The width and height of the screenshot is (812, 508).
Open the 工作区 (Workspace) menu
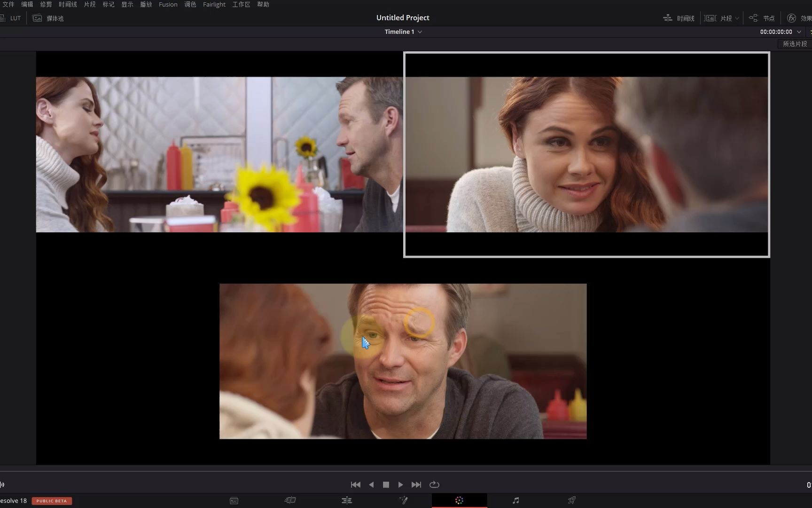pos(241,4)
